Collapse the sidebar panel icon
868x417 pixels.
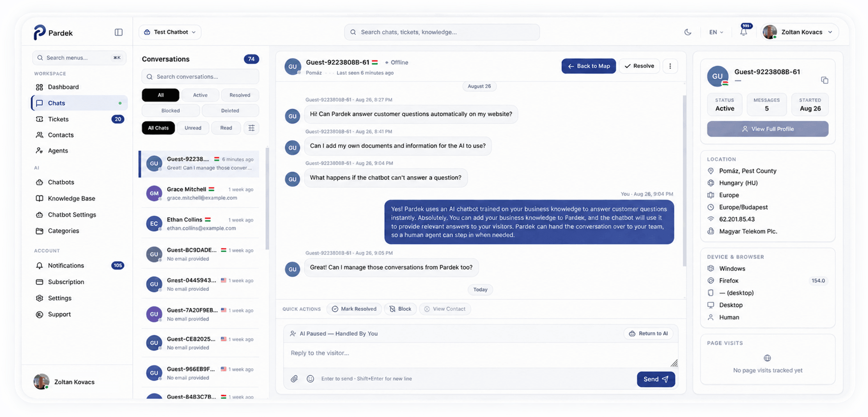118,32
